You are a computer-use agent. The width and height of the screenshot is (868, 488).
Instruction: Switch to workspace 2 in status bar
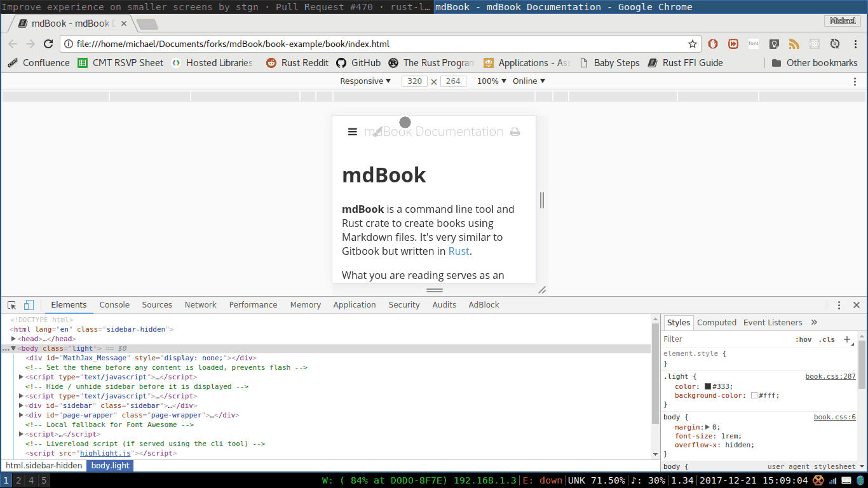coord(19,480)
